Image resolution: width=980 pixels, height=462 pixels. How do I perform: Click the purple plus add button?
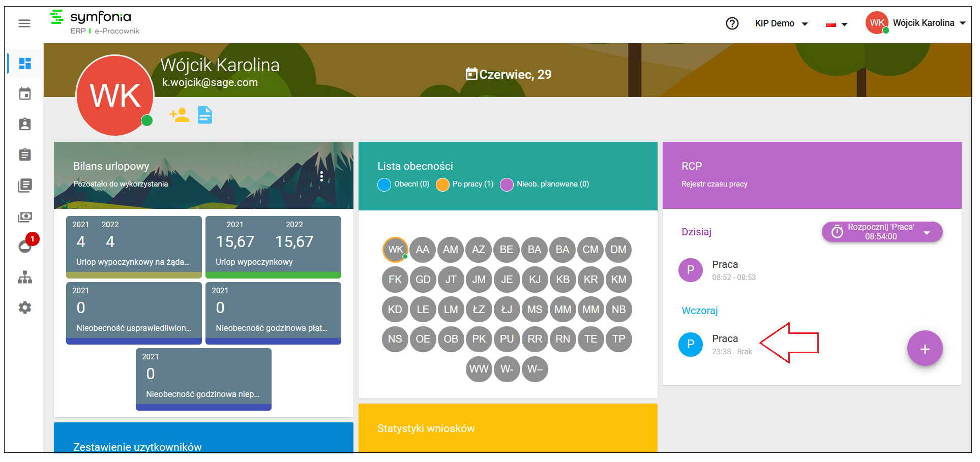[x=925, y=349]
